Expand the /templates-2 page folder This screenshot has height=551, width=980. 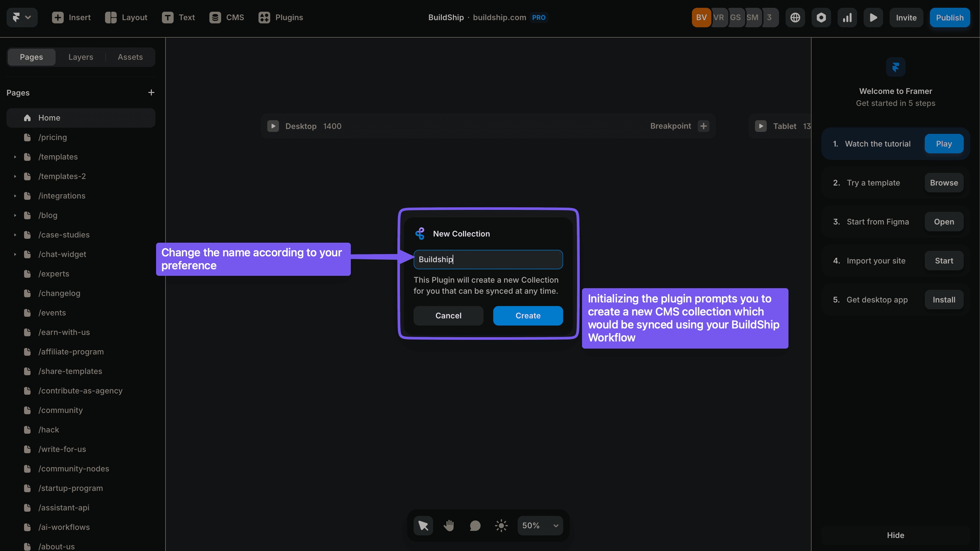[15, 176]
